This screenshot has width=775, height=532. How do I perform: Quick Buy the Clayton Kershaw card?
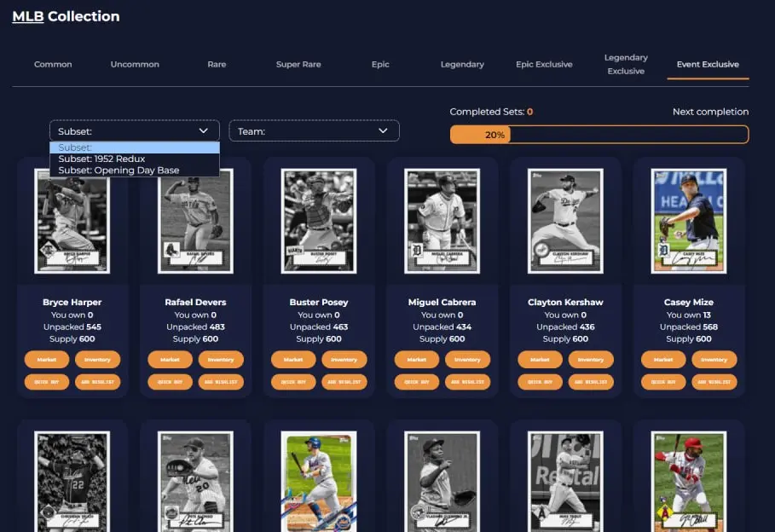coord(540,382)
